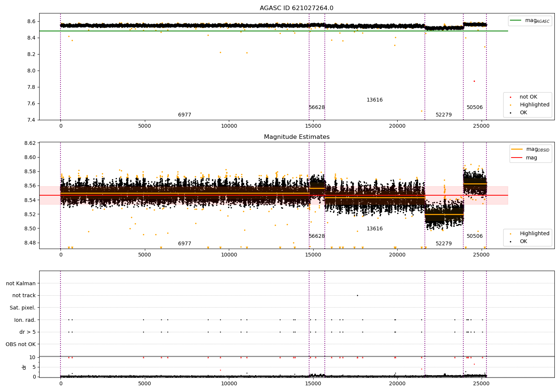Image resolution: width=560 pixels, height=392 pixels.
Task: Click the 'Magnitude Estimates' title
Action: (296, 137)
